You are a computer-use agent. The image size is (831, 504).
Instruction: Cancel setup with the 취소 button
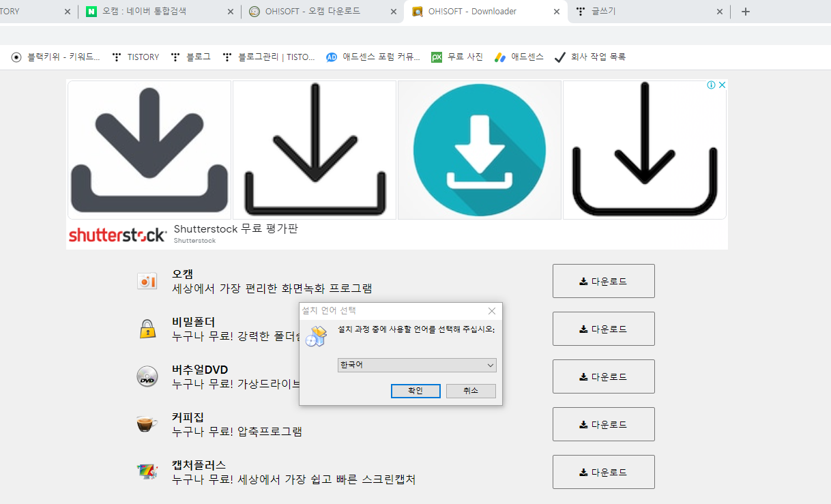pos(471,391)
